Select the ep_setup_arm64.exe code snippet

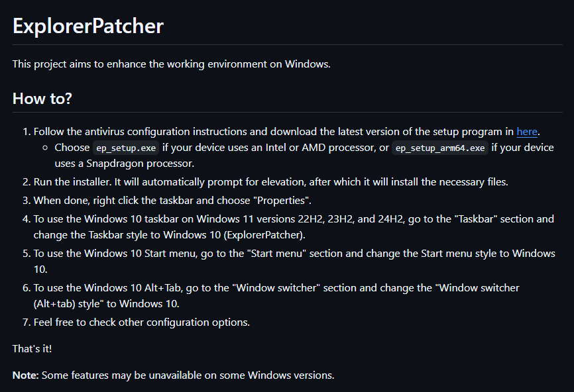pos(440,148)
